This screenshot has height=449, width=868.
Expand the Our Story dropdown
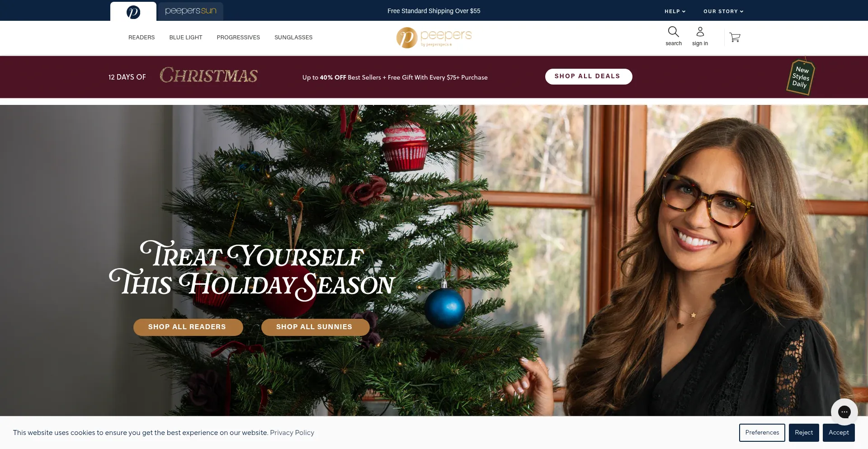723,11
